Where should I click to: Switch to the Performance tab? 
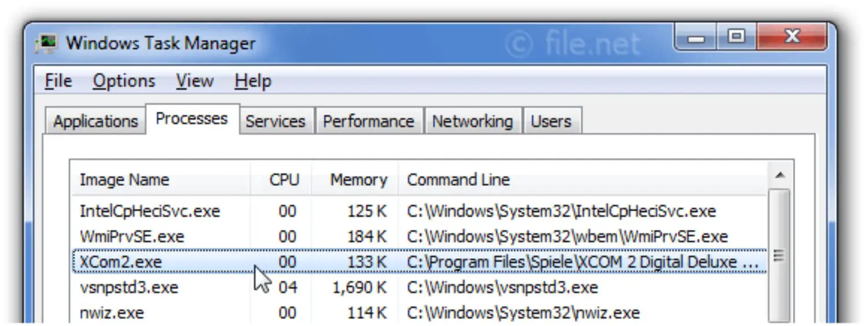click(369, 121)
